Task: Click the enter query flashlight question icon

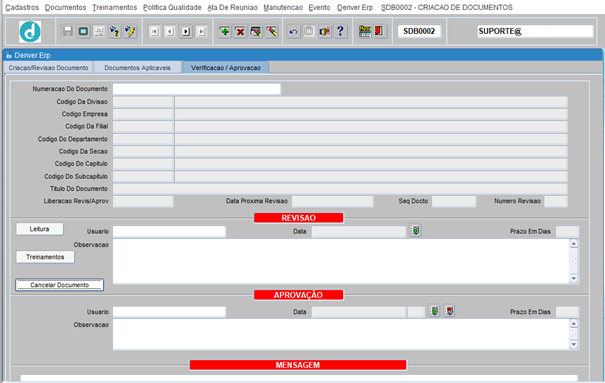Action: click(x=115, y=31)
